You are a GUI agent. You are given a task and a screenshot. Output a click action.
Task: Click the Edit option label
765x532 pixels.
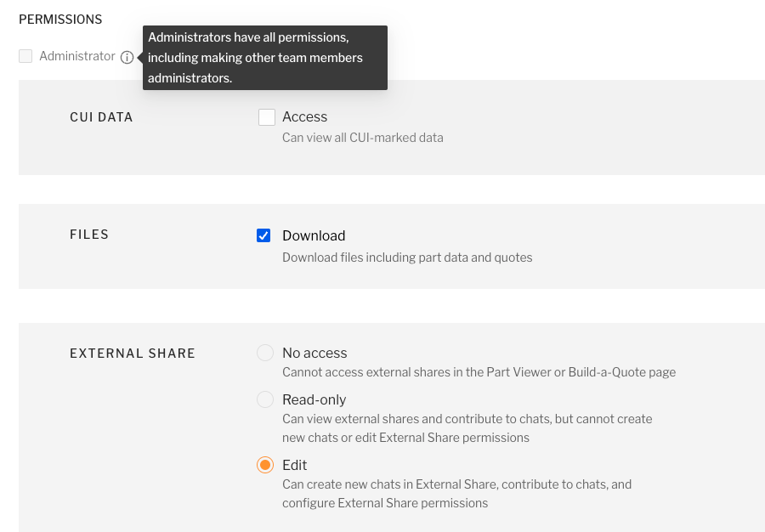coord(294,465)
